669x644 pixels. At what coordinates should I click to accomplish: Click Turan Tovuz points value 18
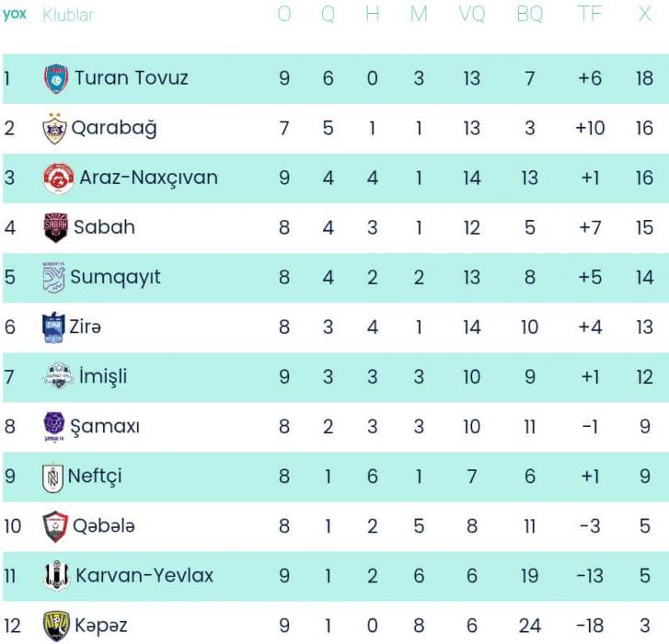644,78
